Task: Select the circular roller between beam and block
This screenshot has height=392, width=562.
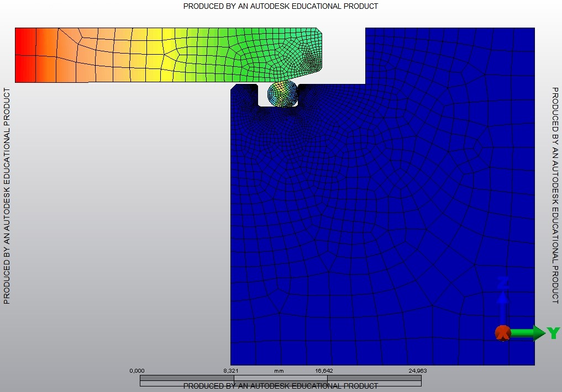Action: click(x=283, y=94)
